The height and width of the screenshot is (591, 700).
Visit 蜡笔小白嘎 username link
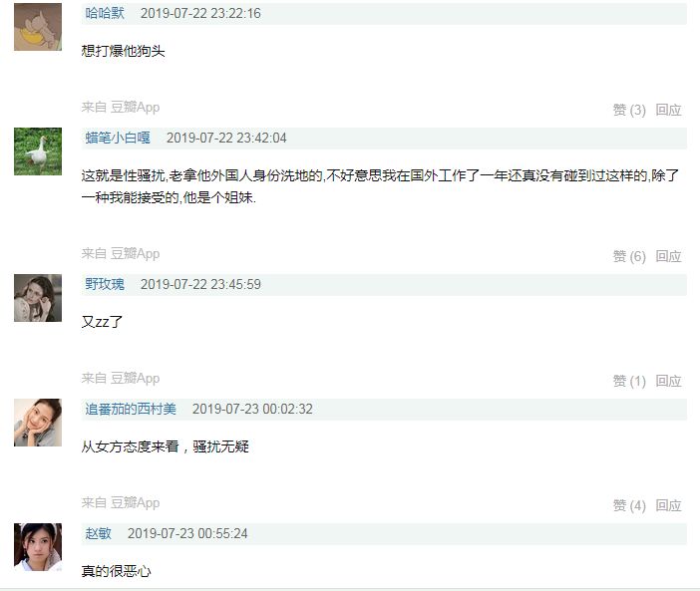coord(118,138)
